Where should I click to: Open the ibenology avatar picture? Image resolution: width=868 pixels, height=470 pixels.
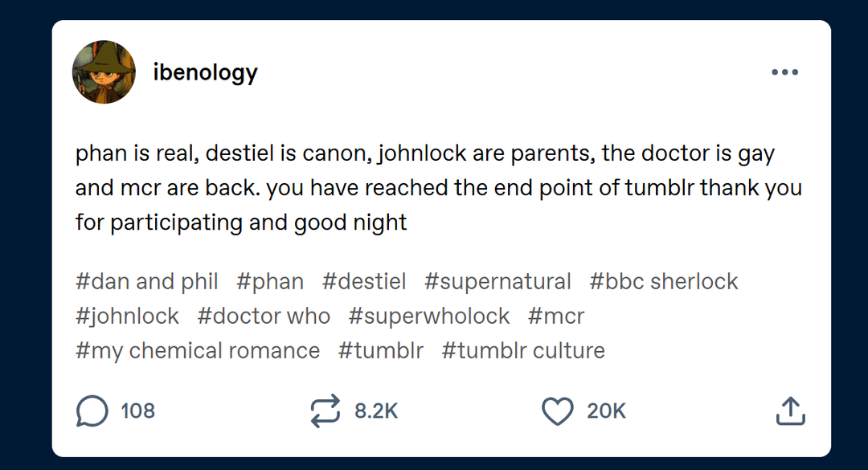(104, 72)
